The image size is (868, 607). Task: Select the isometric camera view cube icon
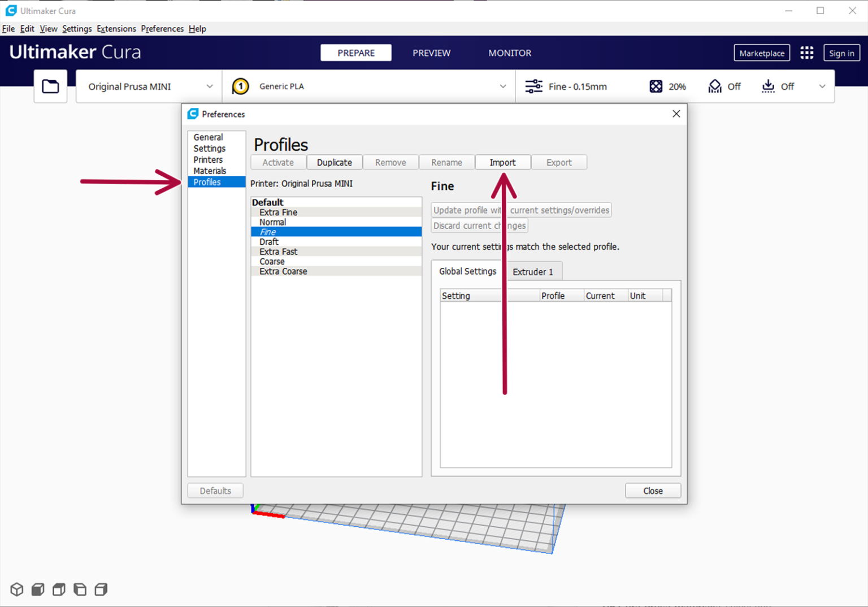coord(16,589)
